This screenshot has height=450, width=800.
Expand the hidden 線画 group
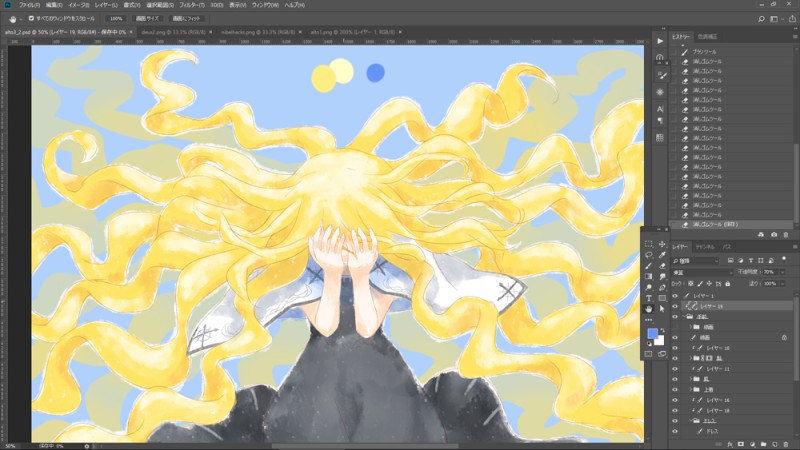pyautogui.click(x=691, y=327)
